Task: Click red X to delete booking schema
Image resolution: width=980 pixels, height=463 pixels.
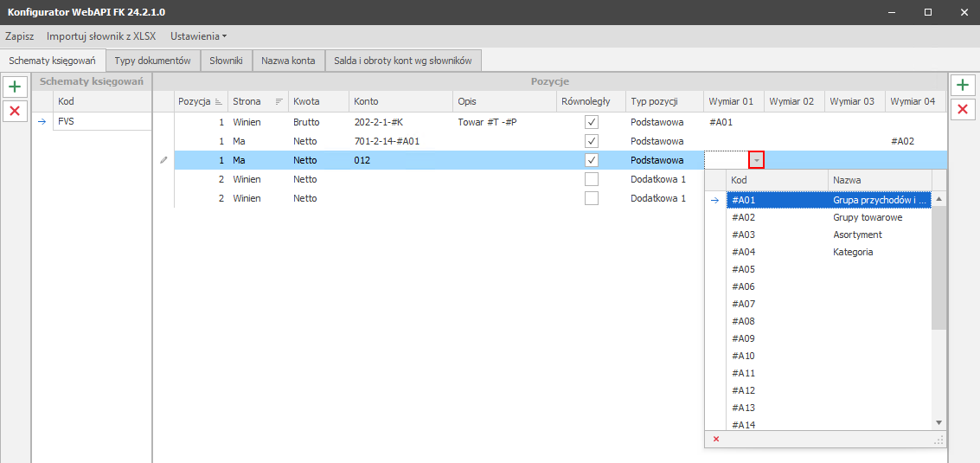Action: 14,111
